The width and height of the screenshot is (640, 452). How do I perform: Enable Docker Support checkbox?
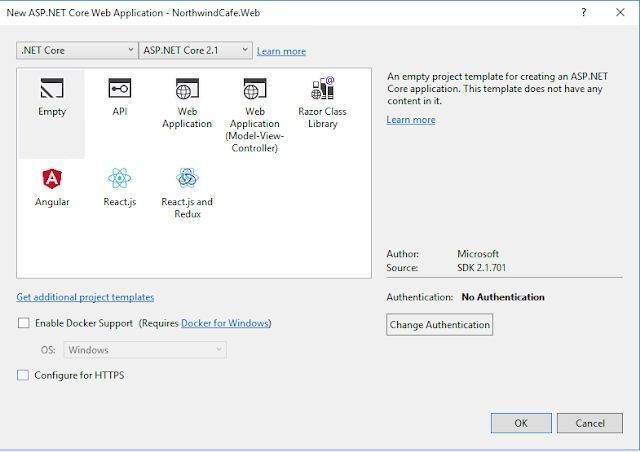24,323
